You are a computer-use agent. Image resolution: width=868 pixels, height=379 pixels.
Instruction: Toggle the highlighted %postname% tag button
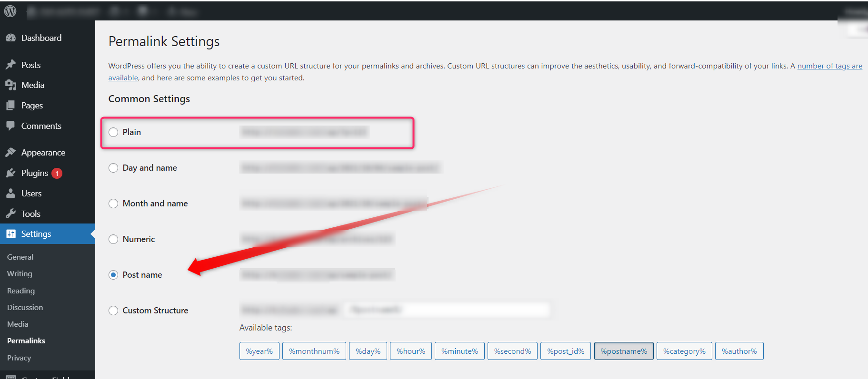tap(624, 351)
